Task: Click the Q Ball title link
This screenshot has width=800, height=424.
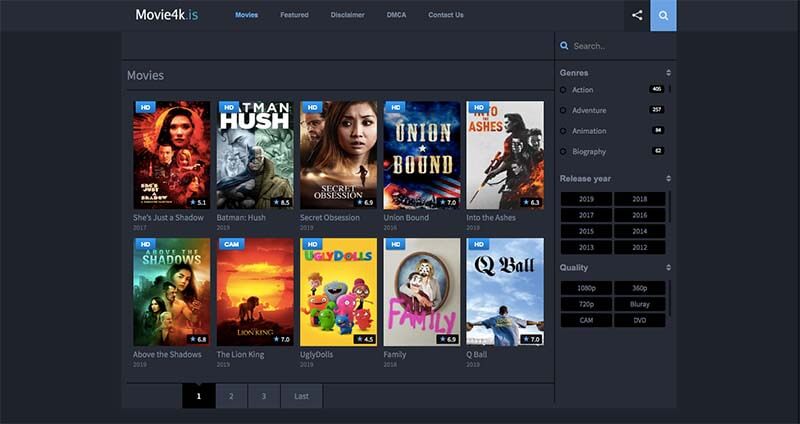Action: [477, 354]
